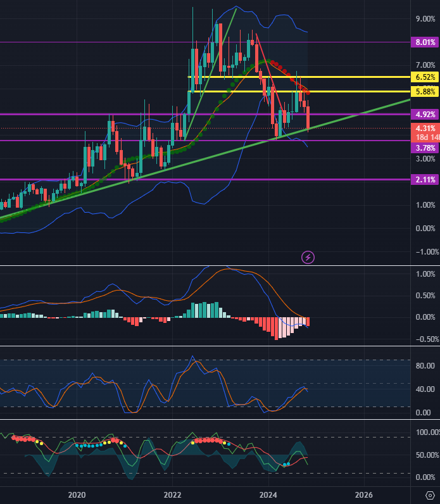Screen dimensions: 440x504
Task: Click the red 4.31% current price label
Action: (425, 129)
